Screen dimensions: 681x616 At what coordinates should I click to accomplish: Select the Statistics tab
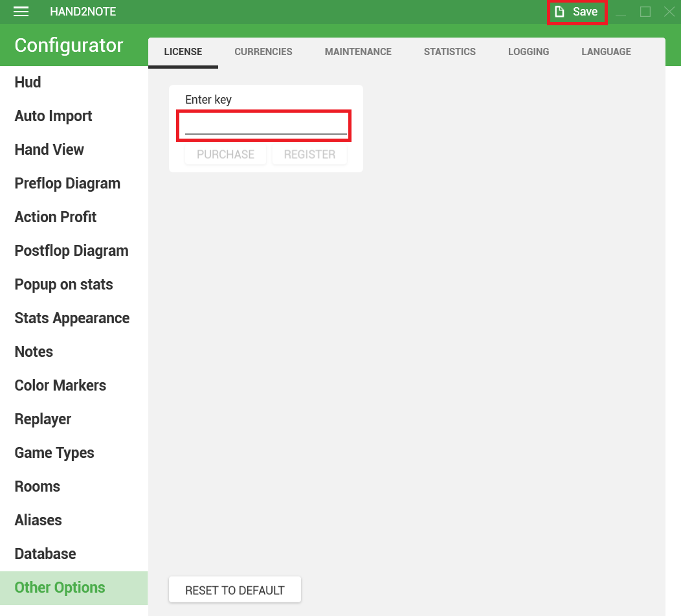(449, 52)
